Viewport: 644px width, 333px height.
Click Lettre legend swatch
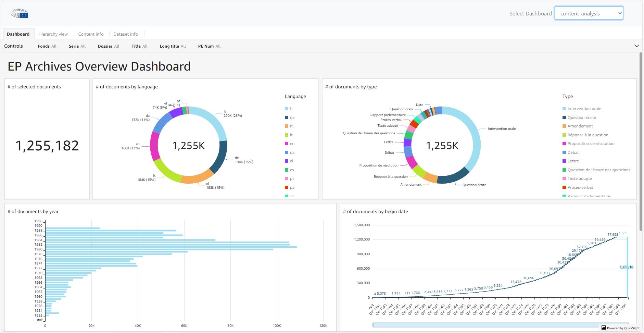coord(564,161)
